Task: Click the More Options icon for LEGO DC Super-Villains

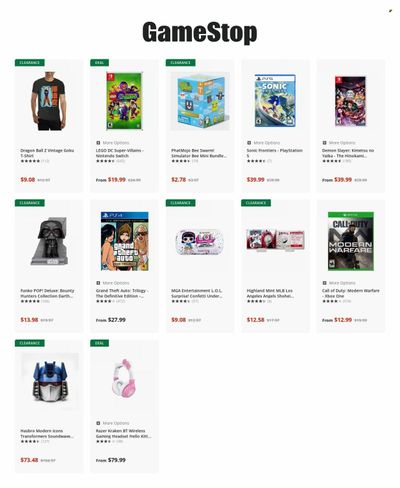Action: [98, 143]
